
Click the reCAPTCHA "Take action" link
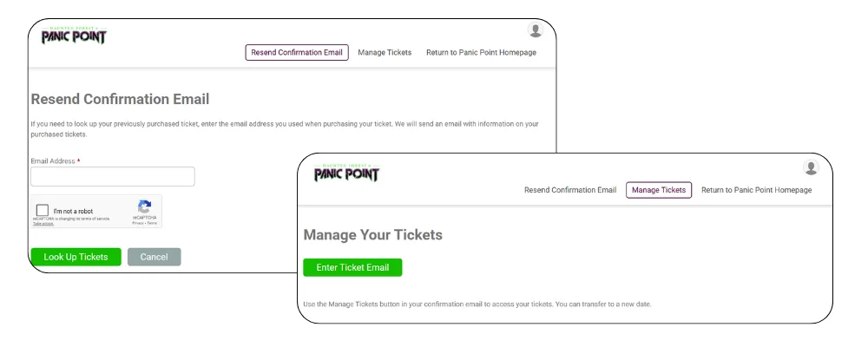pyautogui.click(x=43, y=224)
